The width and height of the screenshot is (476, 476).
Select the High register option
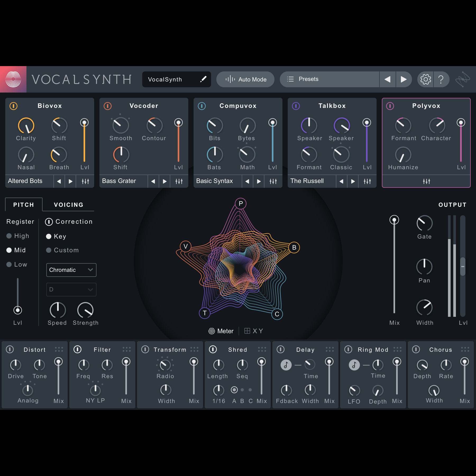[x=18, y=236]
